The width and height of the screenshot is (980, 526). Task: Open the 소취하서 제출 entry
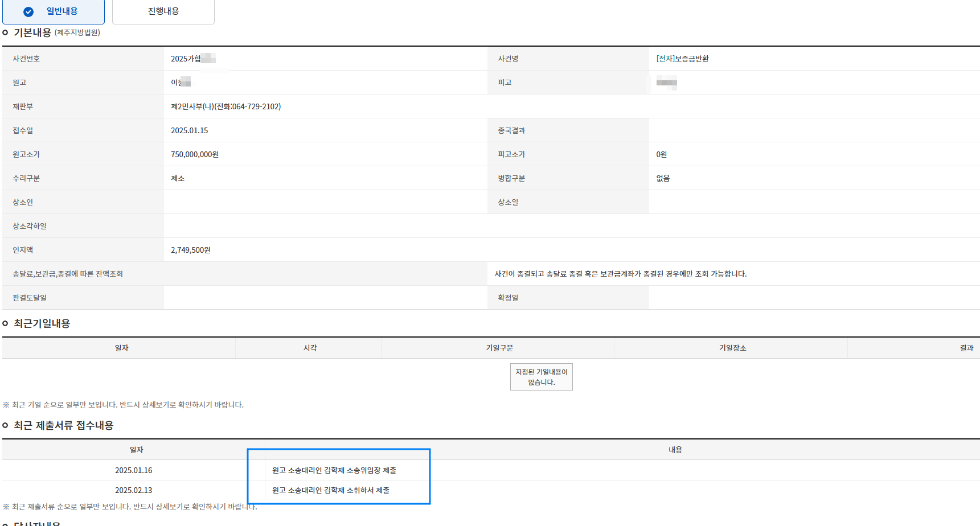tap(331, 490)
